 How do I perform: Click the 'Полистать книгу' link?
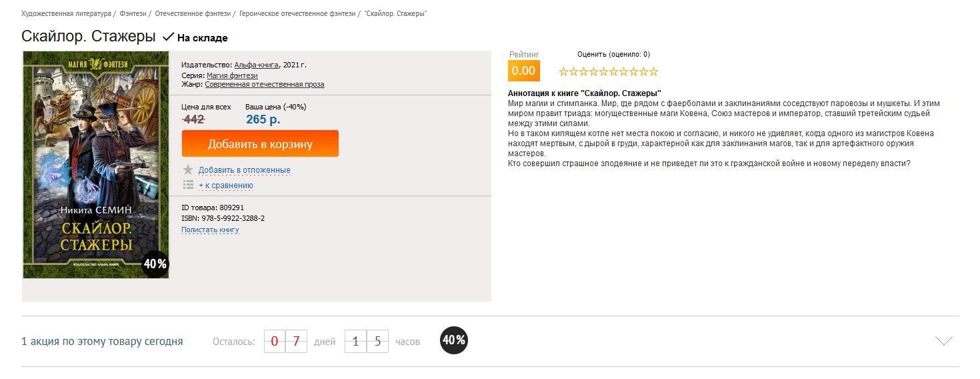210,230
